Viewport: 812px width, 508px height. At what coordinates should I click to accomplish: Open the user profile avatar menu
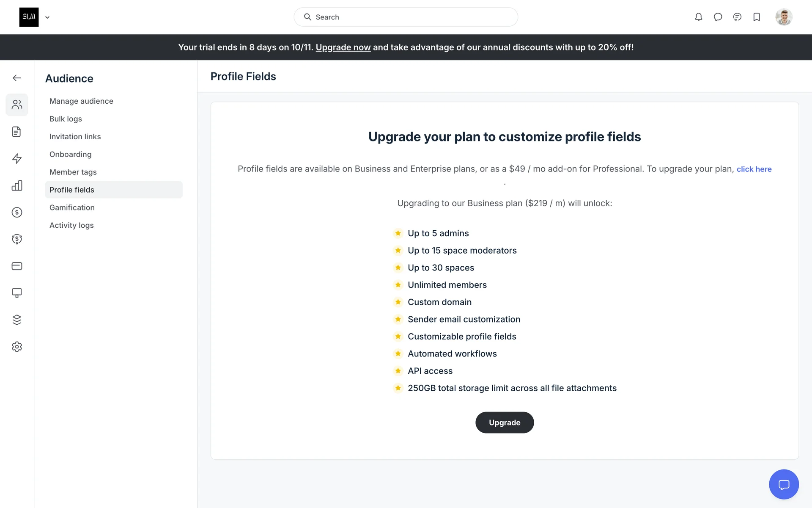click(x=784, y=17)
